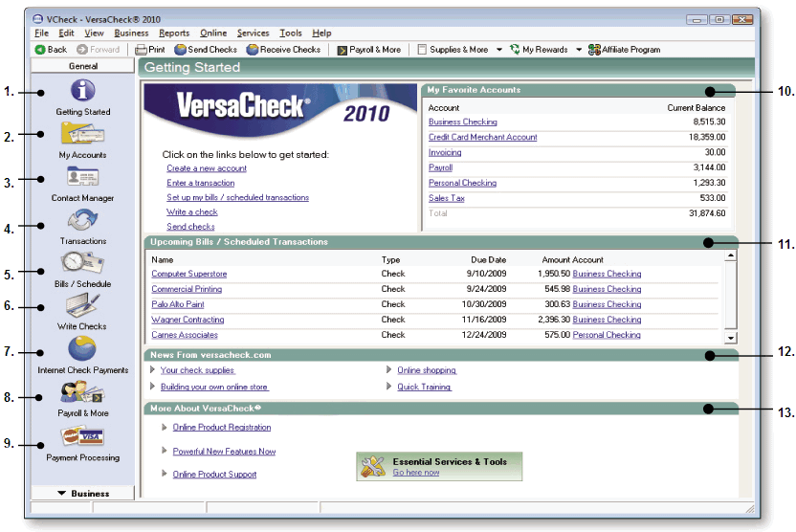Click the Quick Training link
Viewport: 796px width, 532px height.
pos(424,387)
